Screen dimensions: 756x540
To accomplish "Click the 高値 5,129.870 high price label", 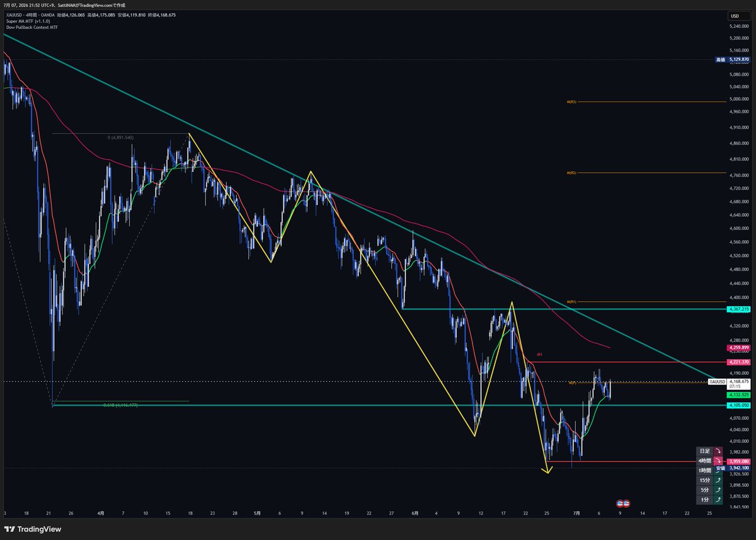I will click(x=732, y=60).
